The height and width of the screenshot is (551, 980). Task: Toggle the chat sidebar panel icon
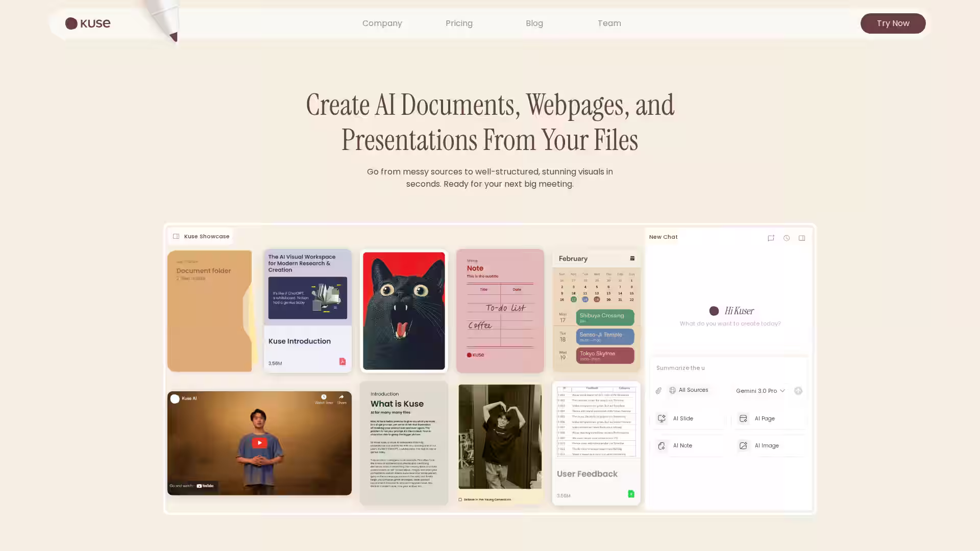click(802, 238)
